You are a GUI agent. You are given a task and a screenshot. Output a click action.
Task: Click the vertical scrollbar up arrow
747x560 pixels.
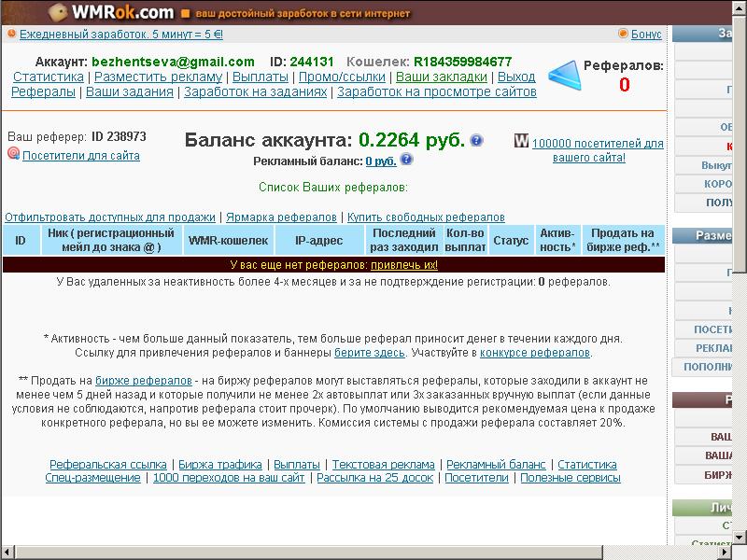(740, 7)
